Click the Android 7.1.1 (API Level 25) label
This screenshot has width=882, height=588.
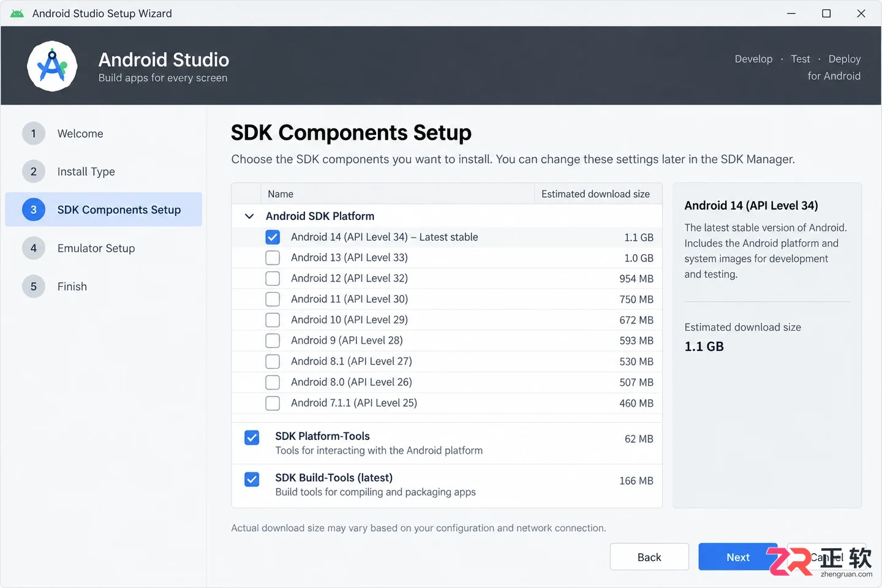coord(354,403)
